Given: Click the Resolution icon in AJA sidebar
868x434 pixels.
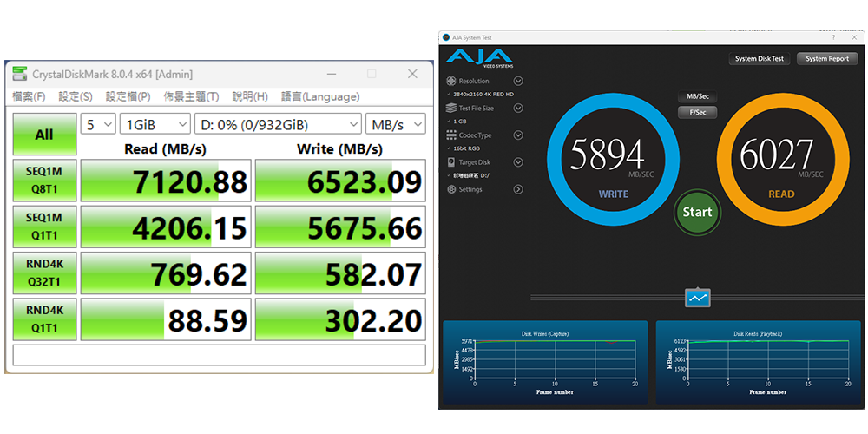Looking at the screenshot, I should point(451,81).
